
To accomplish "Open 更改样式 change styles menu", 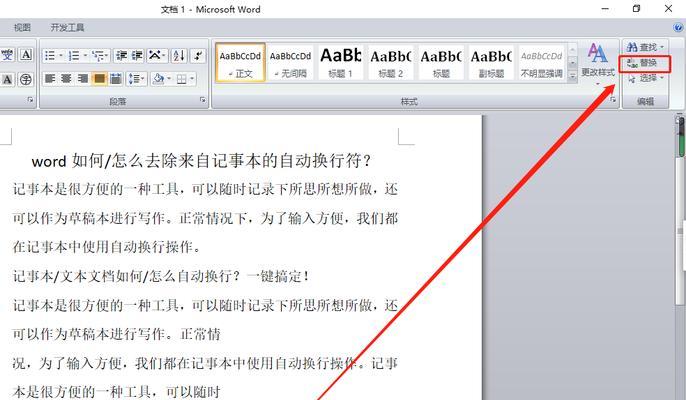I will click(x=598, y=63).
